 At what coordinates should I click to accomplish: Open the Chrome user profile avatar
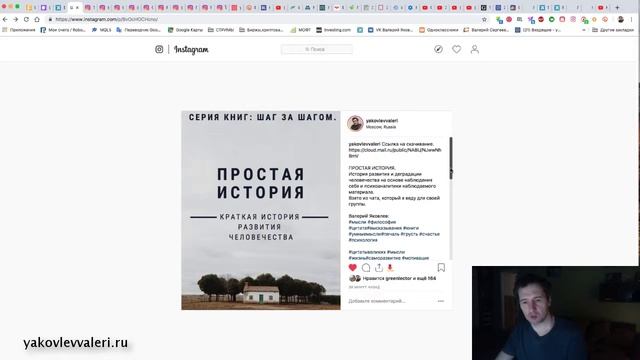pyautogui.click(x=621, y=19)
